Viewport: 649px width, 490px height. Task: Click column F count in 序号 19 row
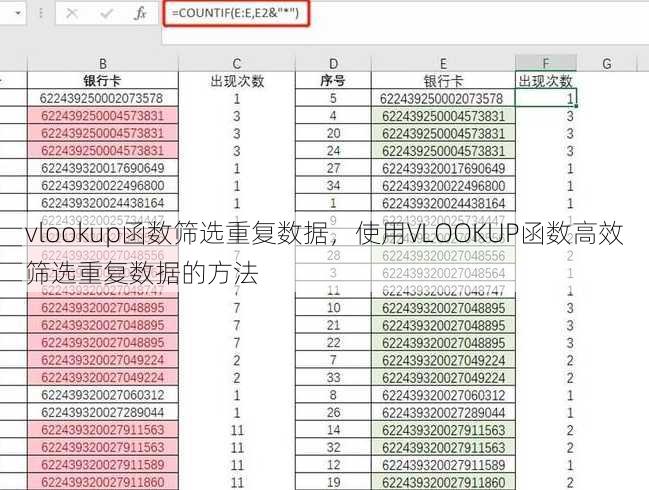click(x=546, y=482)
